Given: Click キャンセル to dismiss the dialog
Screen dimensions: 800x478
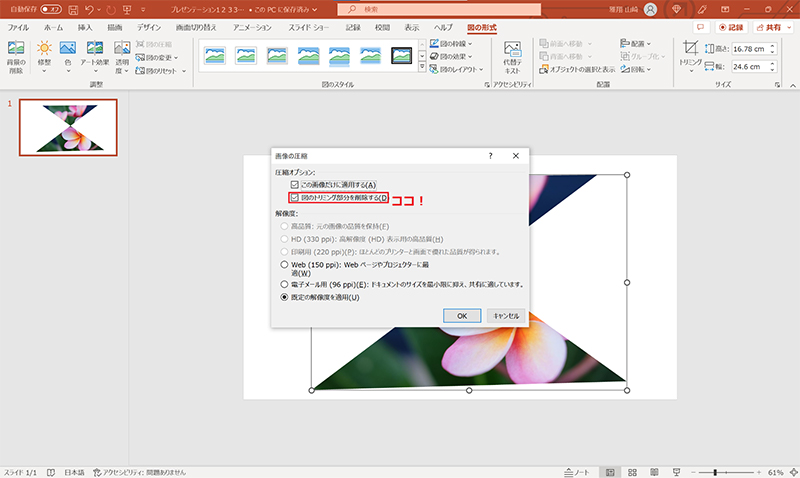Looking at the screenshot, I should click(x=506, y=315).
